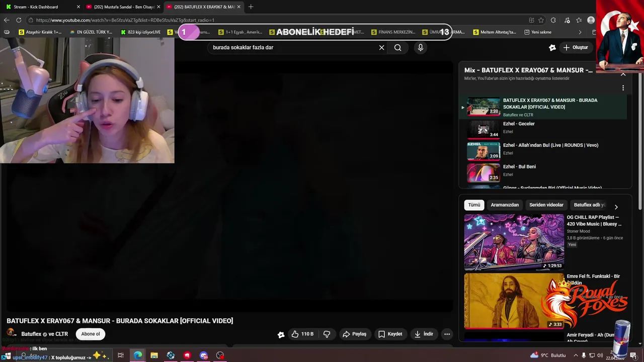Clear the YouTube search text
Image resolution: width=644 pixels, height=362 pixels.
[x=381, y=47]
